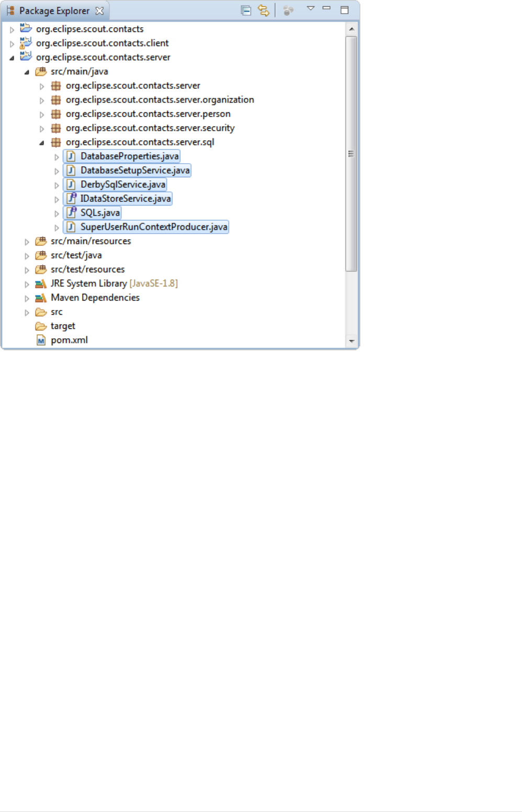Click the target folder icon
Viewport: 522px width, 812px height.
pos(41,326)
